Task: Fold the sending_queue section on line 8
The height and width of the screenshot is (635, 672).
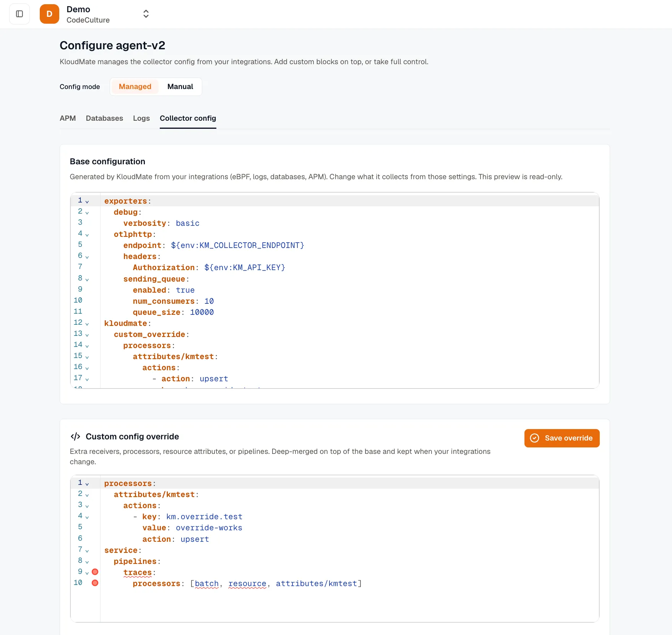Action: click(87, 279)
